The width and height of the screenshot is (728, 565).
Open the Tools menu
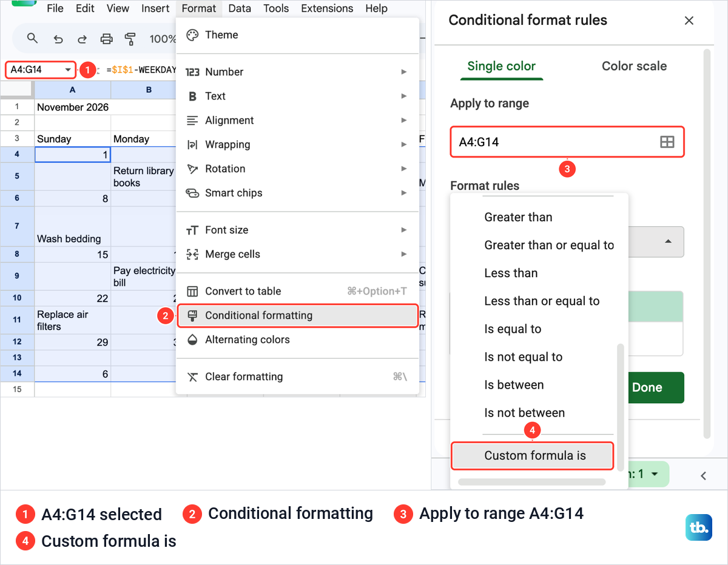276,8
